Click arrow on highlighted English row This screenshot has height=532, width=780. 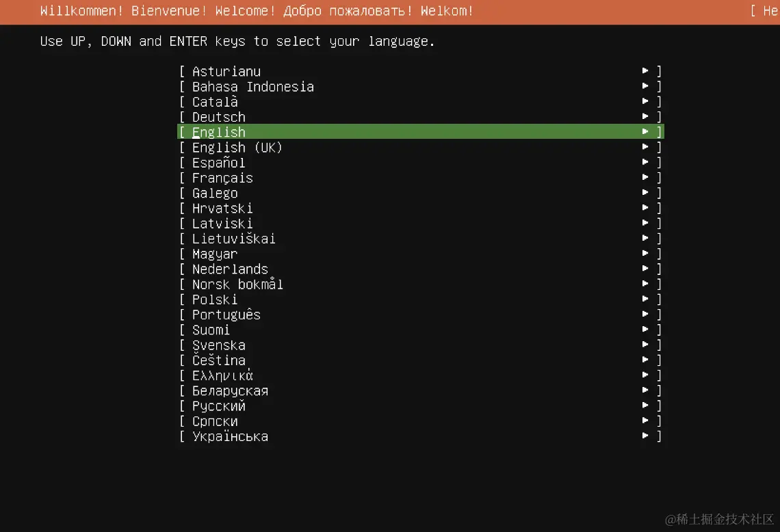(645, 131)
